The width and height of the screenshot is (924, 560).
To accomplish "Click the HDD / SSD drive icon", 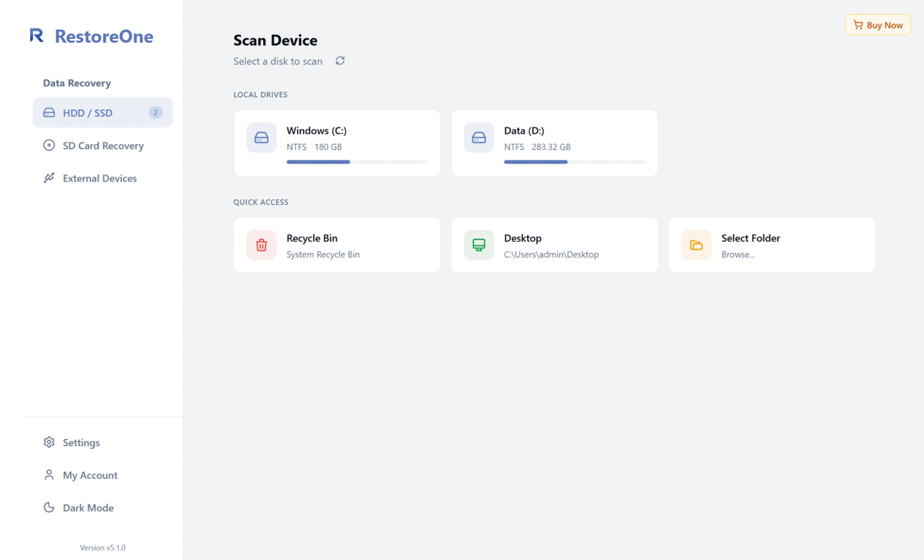I will pyautogui.click(x=49, y=112).
